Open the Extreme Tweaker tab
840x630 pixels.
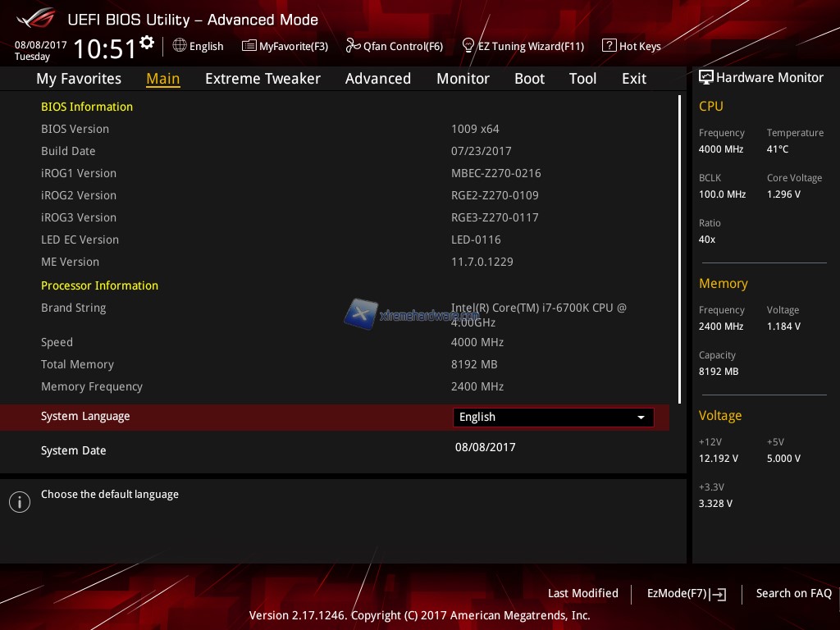(262, 79)
